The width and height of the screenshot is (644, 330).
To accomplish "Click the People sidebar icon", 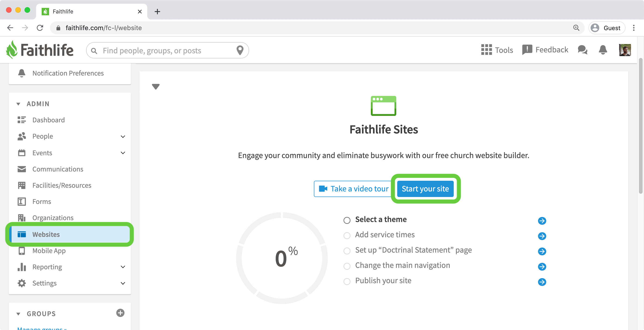I will tap(22, 136).
